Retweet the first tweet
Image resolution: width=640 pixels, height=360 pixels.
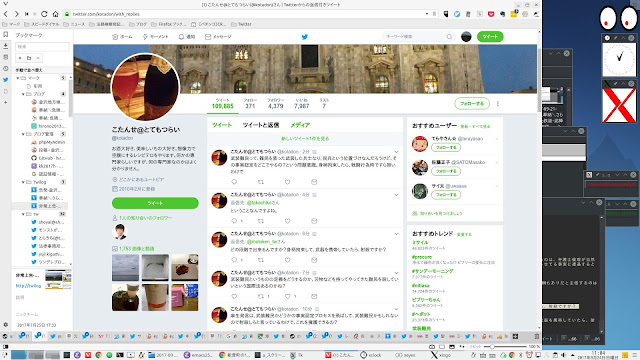(x=261, y=182)
